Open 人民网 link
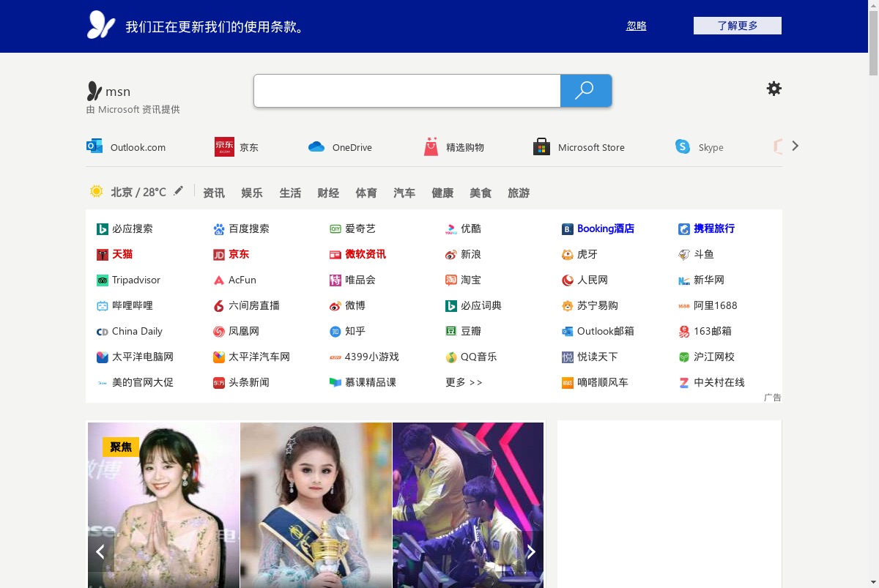879x588 pixels. (585, 280)
